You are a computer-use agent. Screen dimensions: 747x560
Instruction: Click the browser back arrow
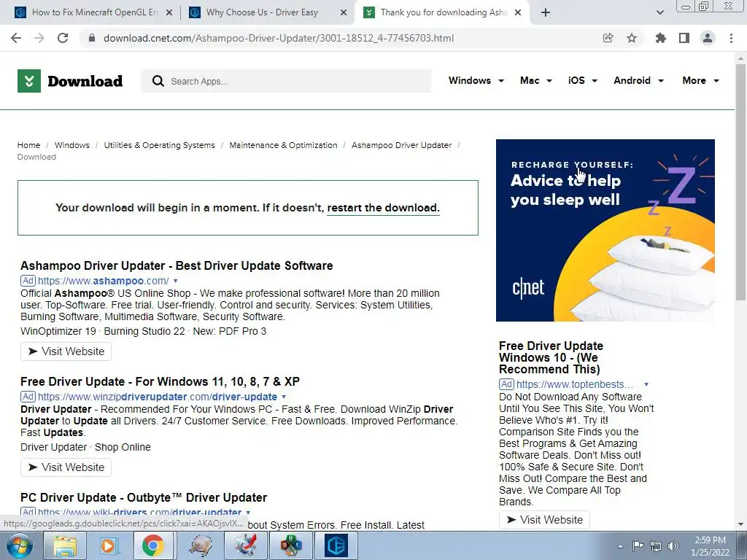(x=16, y=38)
